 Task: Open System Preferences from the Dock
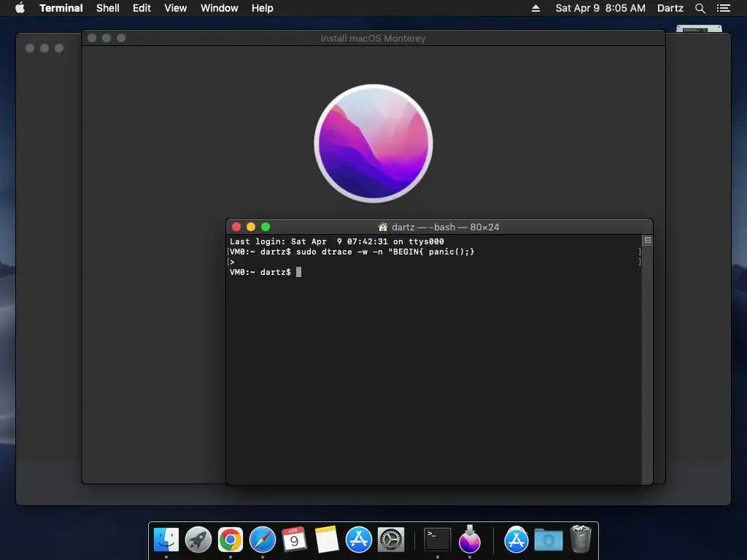coord(391,540)
